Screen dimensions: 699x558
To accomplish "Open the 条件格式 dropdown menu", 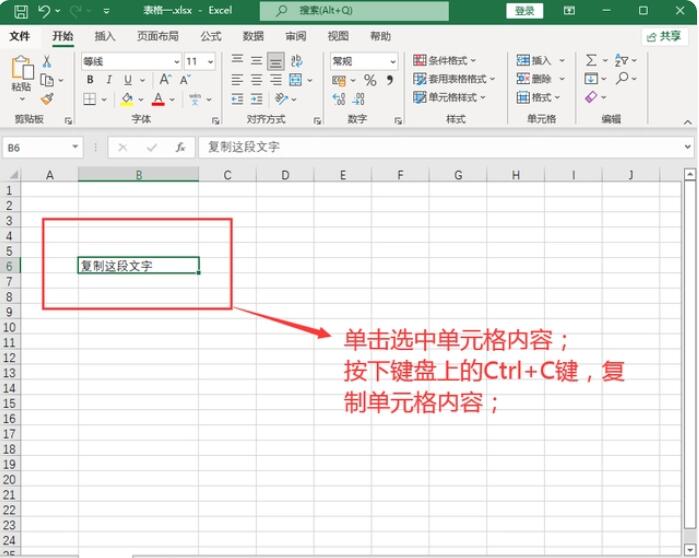I will point(445,61).
